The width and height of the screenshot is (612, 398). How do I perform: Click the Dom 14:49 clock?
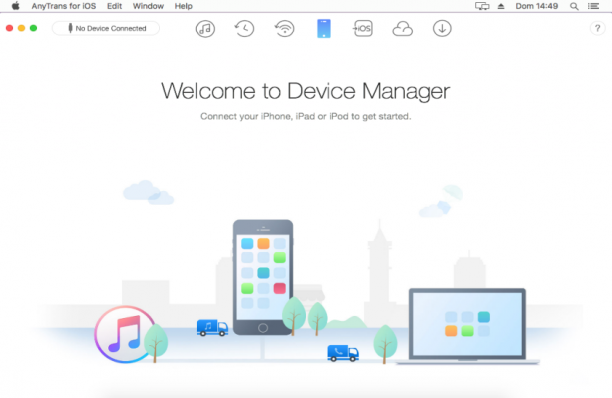click(537, 6)
